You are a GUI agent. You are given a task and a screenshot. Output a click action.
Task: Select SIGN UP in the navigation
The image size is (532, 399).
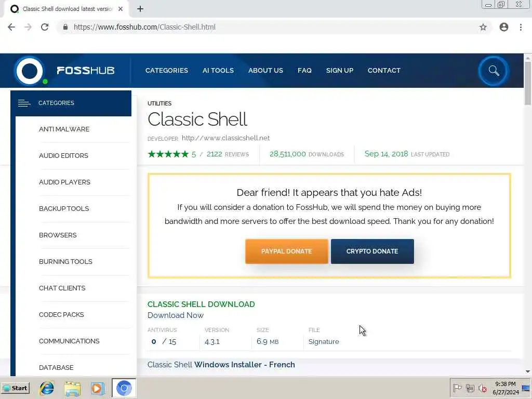tap(340, 71)
